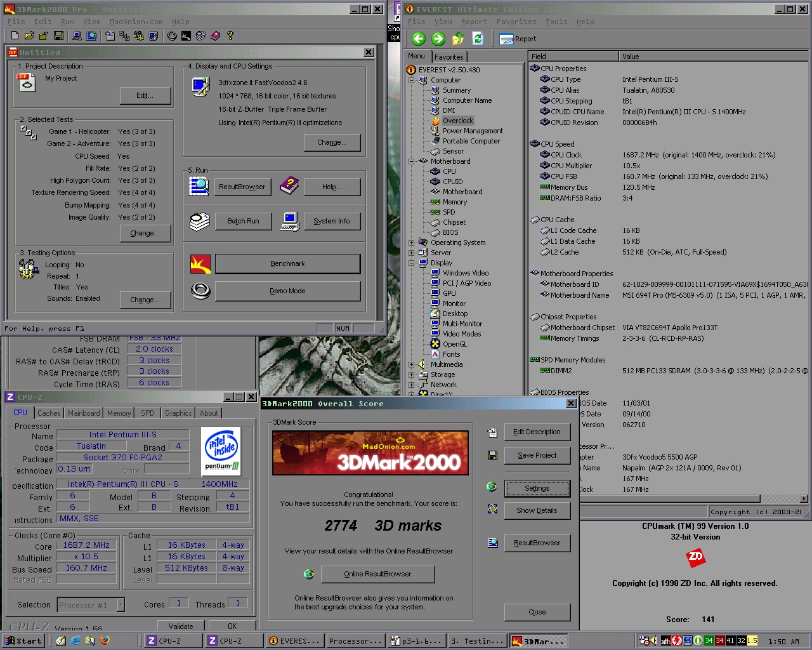Switch to the Caches tab in CPU-Z

tap(49, 413)
